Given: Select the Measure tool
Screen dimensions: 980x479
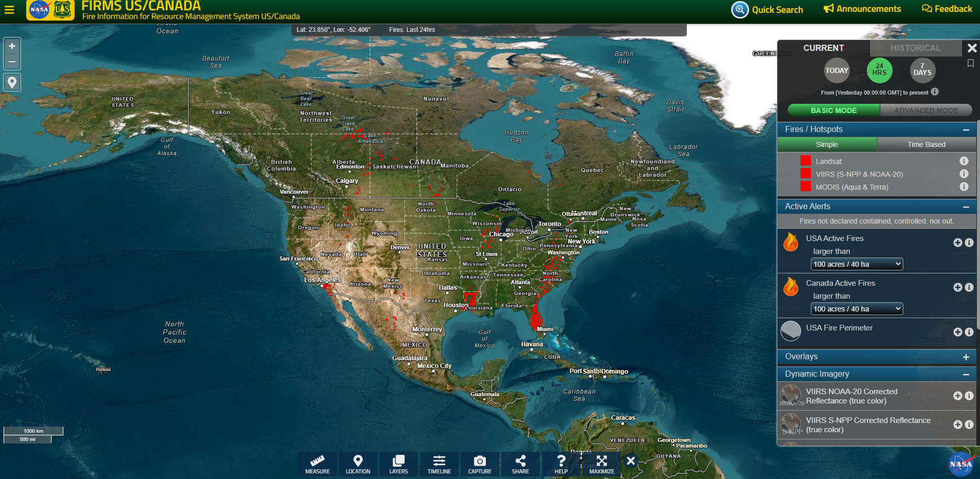Looking at the screenshot, I should coord(317,464).
